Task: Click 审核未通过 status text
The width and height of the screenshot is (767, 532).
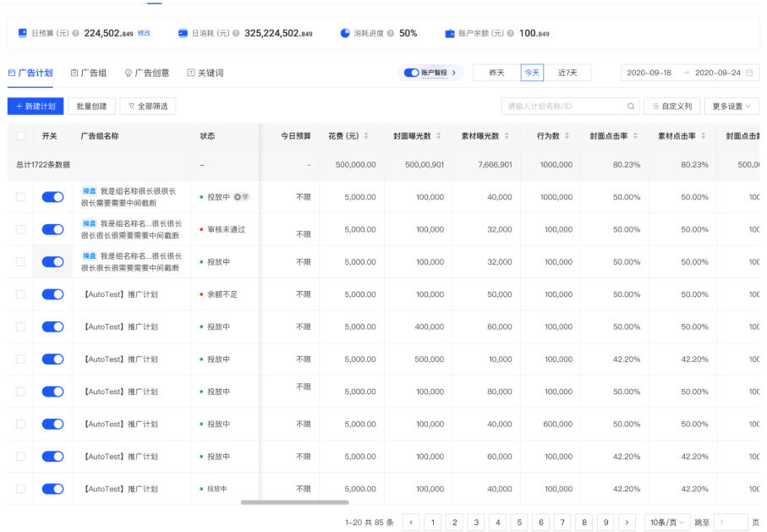Action: pyautogui.click(x=226, y=229)
